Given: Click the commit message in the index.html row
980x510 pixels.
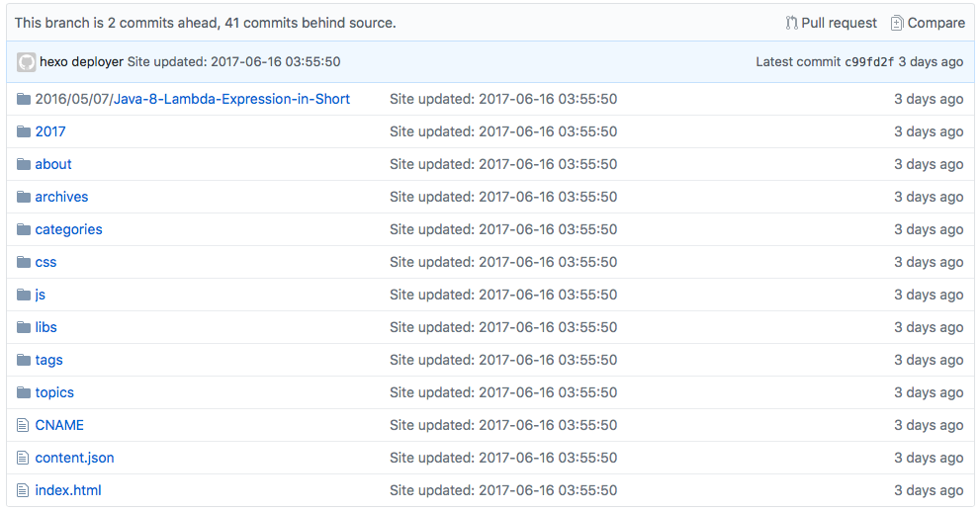Looking at the screenshot, I should [503, 490].
